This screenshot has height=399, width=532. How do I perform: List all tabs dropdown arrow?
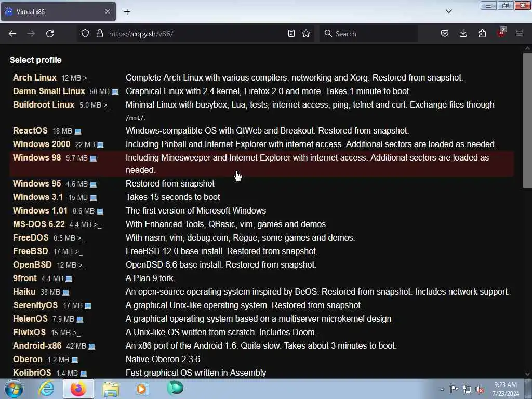click(448, 11)
